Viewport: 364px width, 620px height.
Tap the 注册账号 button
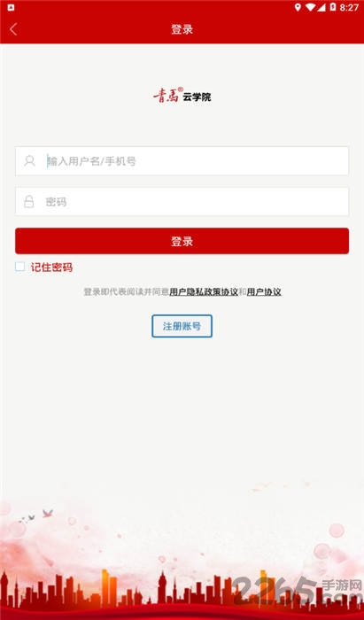coord(182,326)
